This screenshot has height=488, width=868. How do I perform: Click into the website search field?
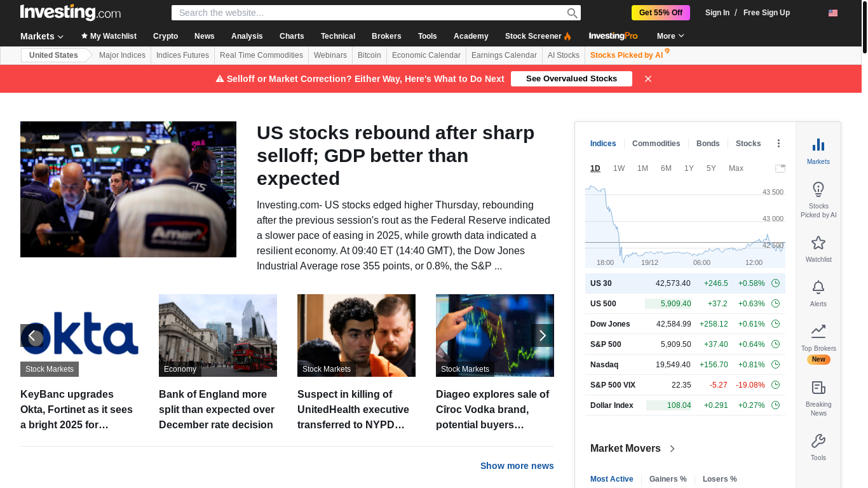(369, 13)
